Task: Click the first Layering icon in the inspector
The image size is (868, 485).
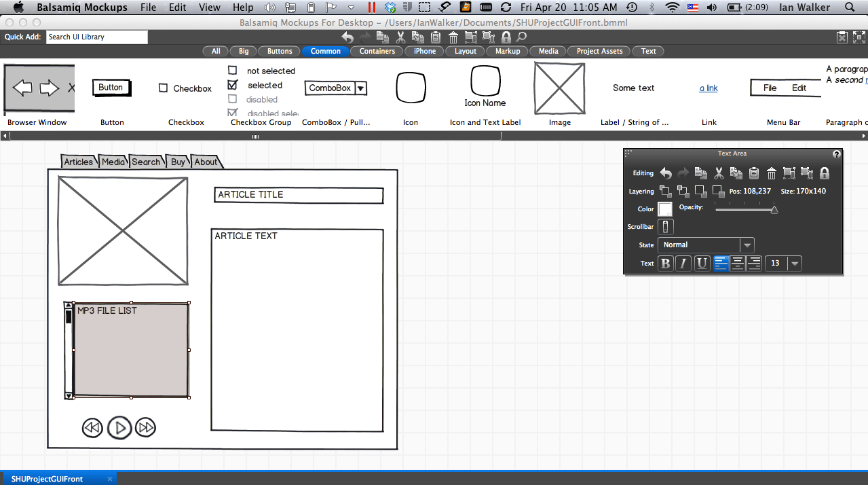Action: coord(665,192)
